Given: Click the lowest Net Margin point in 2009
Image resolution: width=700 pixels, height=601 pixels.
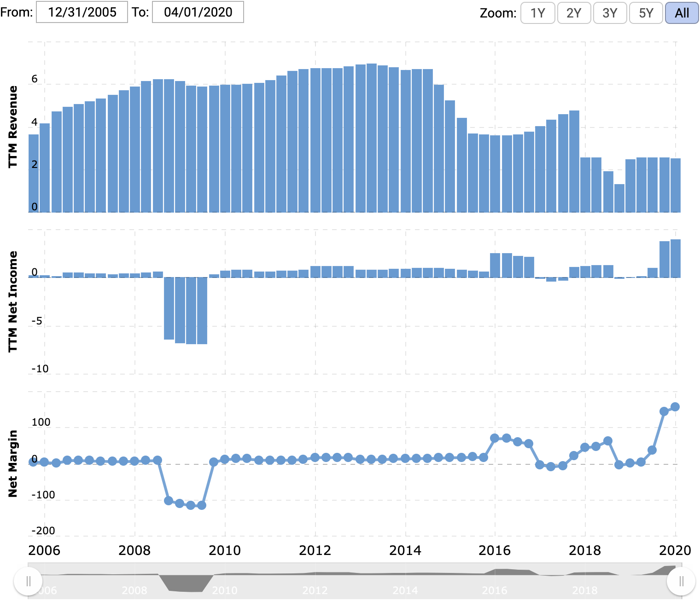Looking at the screenshot, I should pos(201,505).
